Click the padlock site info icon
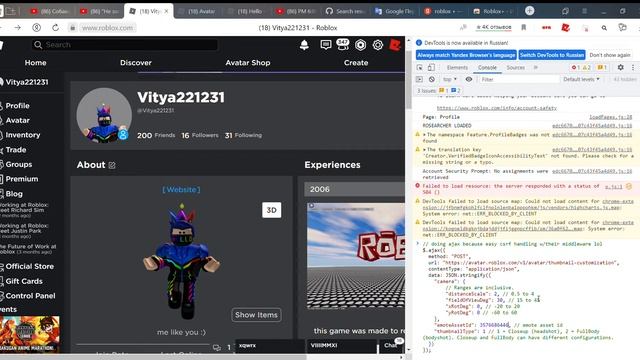The image size is (640, 360). click(73, 28)
